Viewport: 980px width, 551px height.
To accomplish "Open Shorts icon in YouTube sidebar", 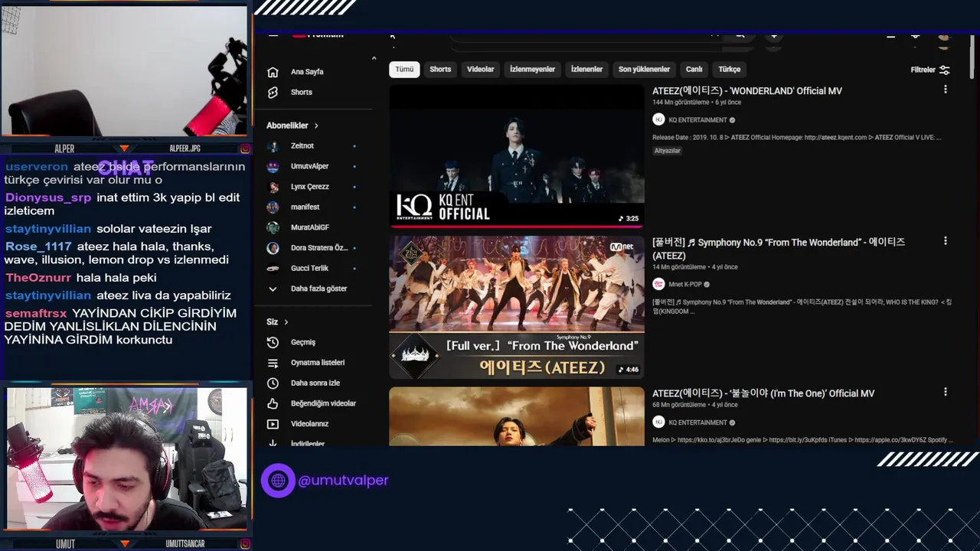I will click(x=273, y=92).
